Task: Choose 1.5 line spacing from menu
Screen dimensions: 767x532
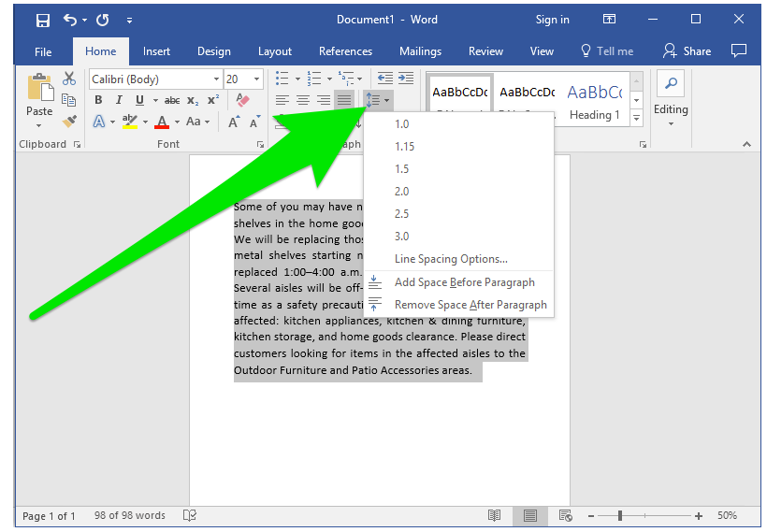Action: [402, 169]
